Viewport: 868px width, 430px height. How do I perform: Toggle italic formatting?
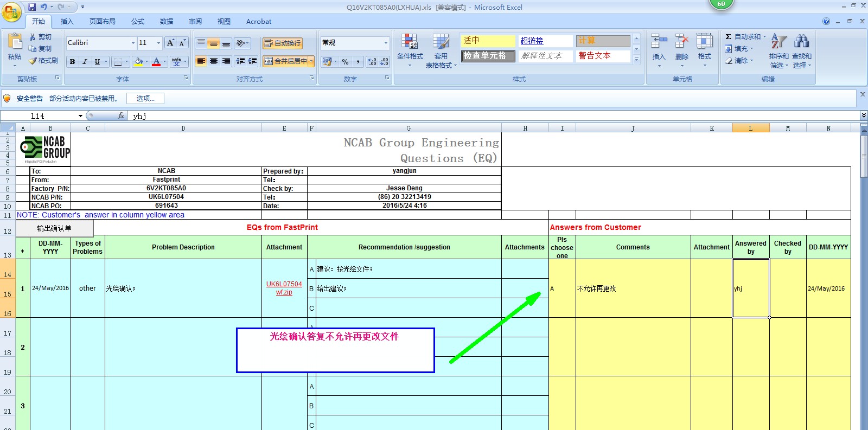point(85,62)
